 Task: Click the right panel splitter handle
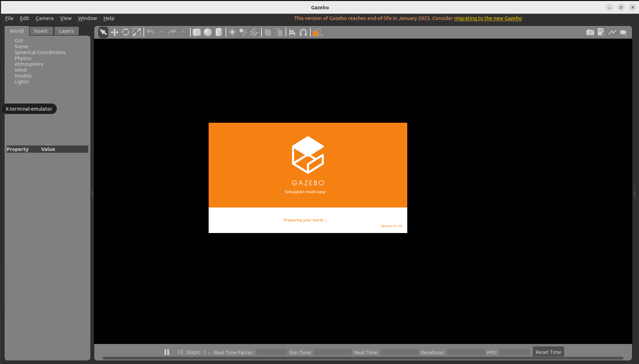point(635,194)
